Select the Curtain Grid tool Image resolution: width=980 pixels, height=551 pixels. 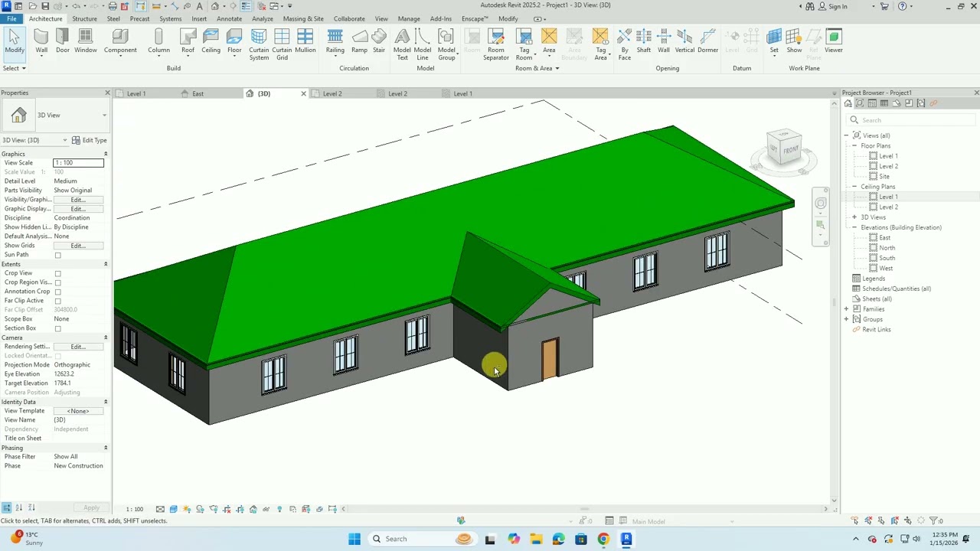coord(282,44)
